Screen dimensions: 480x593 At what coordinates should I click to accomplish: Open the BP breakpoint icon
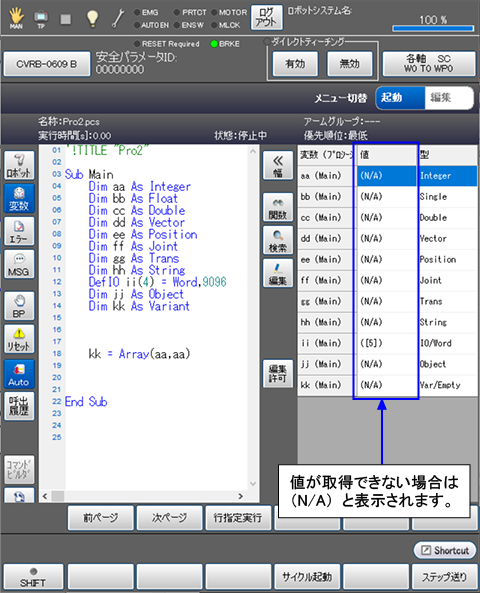click(19, 306)
